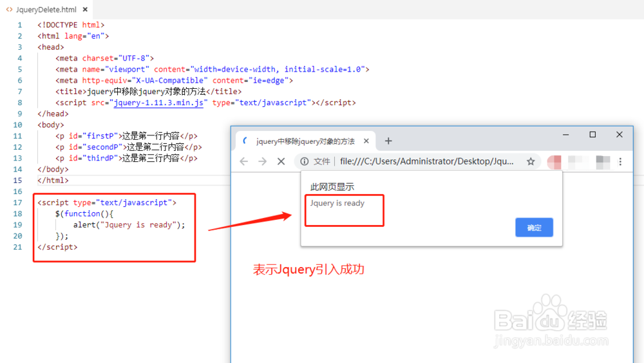This screenshot has width=644, height=363.
Task: Click the firstP paragraph code line
Action: pos(126,136)
